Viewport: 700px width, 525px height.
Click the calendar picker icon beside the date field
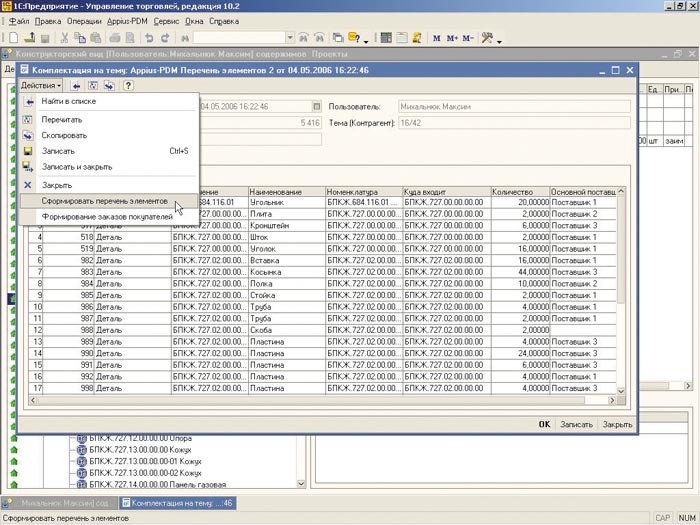click(x=317, y=106)
